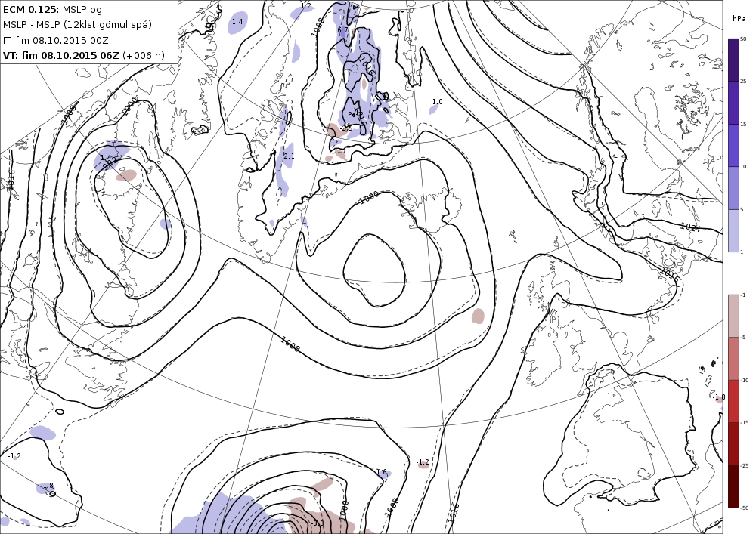756x534 pixels.
Task: Click the "-2.5" negative difference label
Action: coord(345,128)
